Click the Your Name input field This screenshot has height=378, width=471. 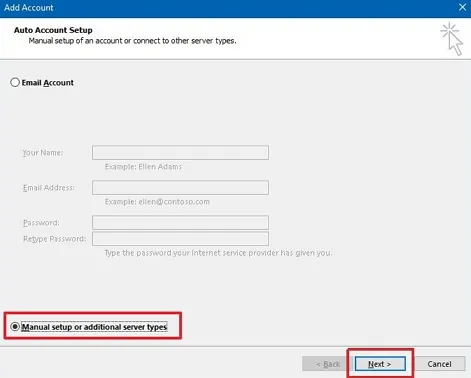coord(180,152)
